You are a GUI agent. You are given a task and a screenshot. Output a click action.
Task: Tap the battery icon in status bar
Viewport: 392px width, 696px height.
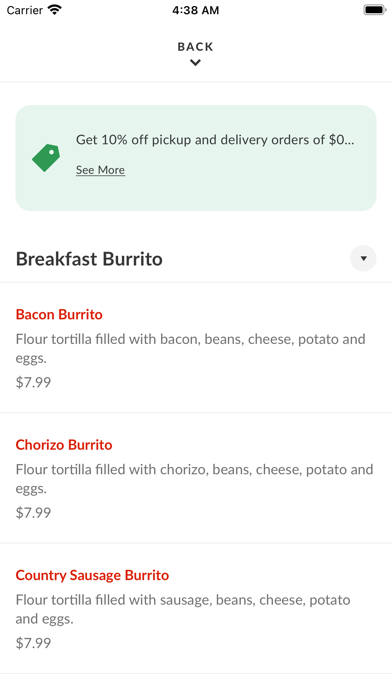pos(375,10)
